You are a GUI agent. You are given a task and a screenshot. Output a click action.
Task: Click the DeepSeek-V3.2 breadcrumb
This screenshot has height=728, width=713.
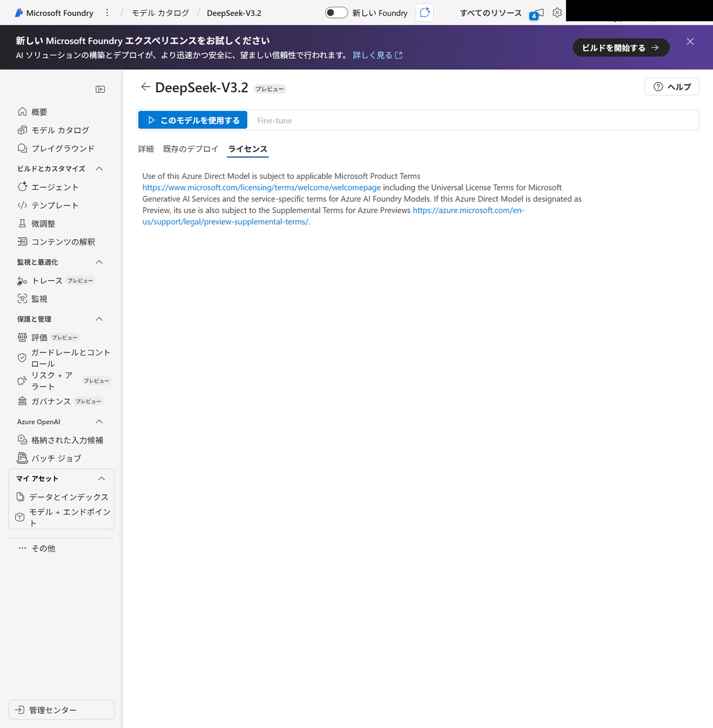click(234, 13)
